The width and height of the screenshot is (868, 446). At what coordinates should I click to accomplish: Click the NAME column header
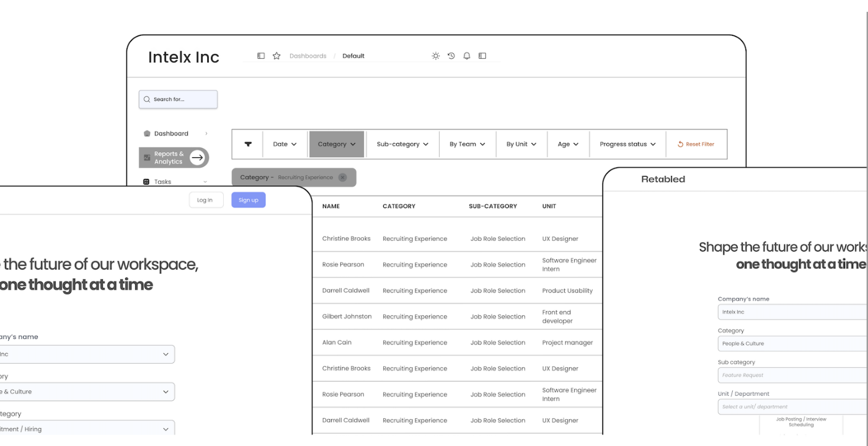pyautogui.click(x=331, y=206)
